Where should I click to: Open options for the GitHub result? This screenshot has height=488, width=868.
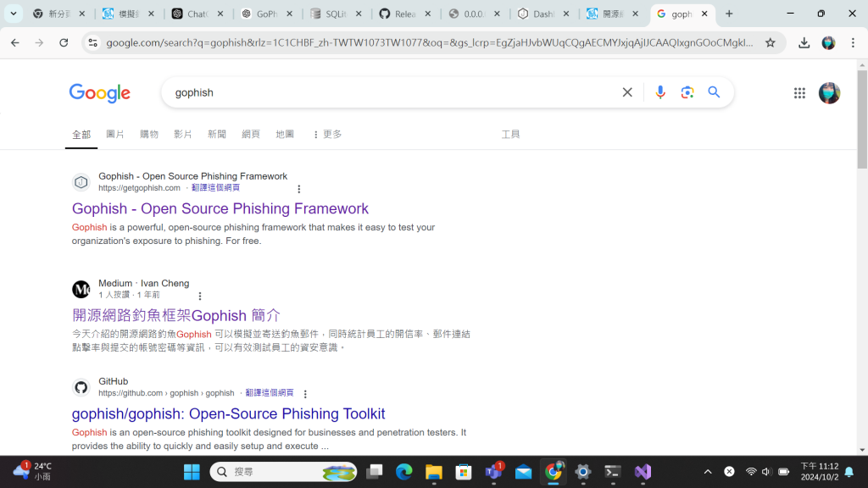(x=305, y=394)
